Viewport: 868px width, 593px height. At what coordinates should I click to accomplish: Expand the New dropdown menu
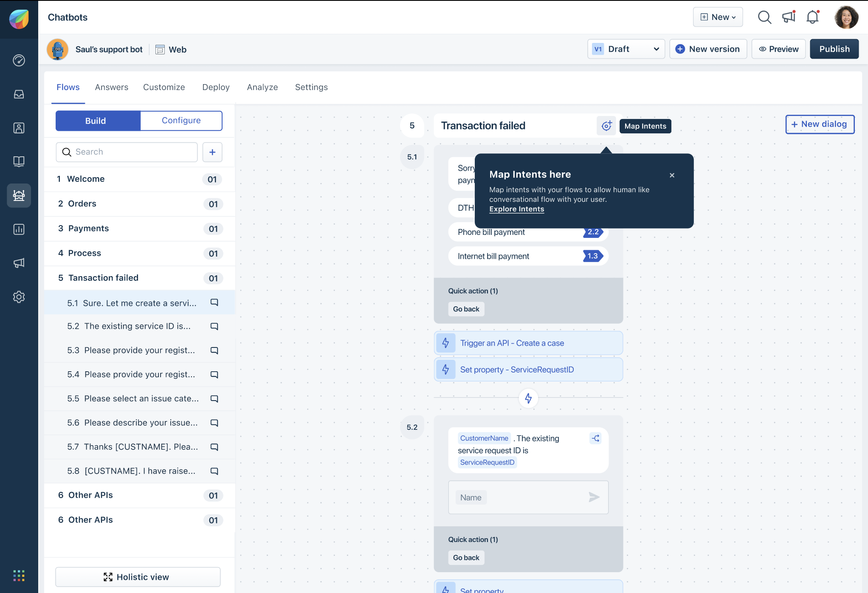(x=718, y=17)
